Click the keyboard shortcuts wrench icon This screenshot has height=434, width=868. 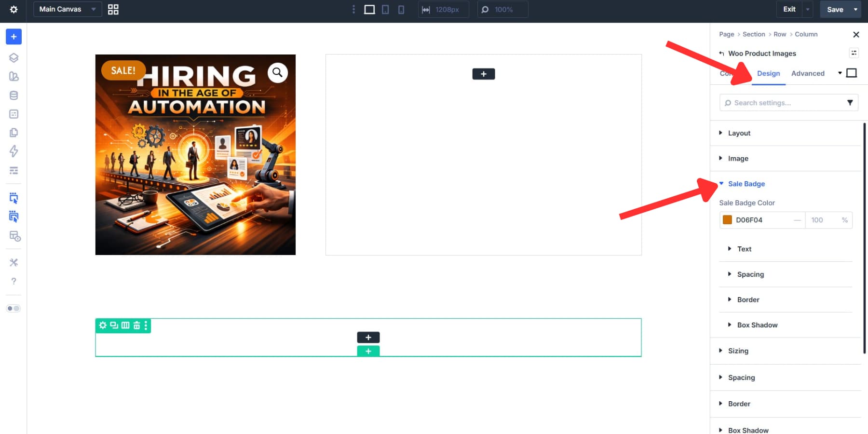14,262
